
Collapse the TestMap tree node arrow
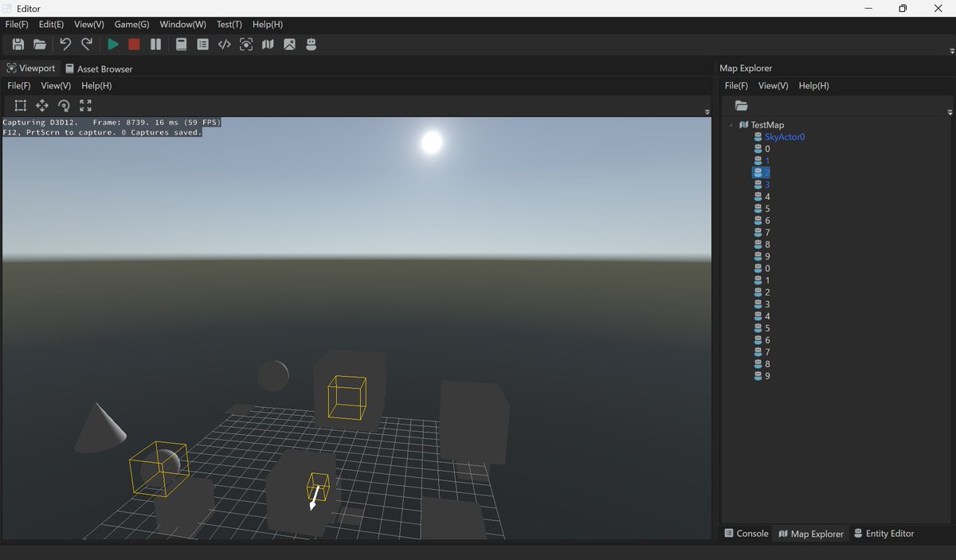click(x=731, y=125)
